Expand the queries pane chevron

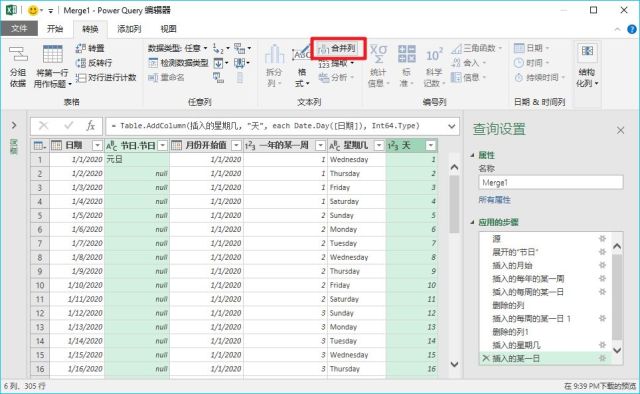[14, 125]
